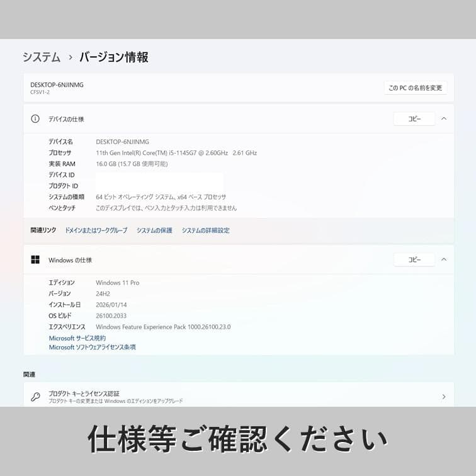This screenshot has height=476, width=476.
Task: Select the デバイス名 value DESKTOP-6NJINMG
Action: (x=122, y=142)
